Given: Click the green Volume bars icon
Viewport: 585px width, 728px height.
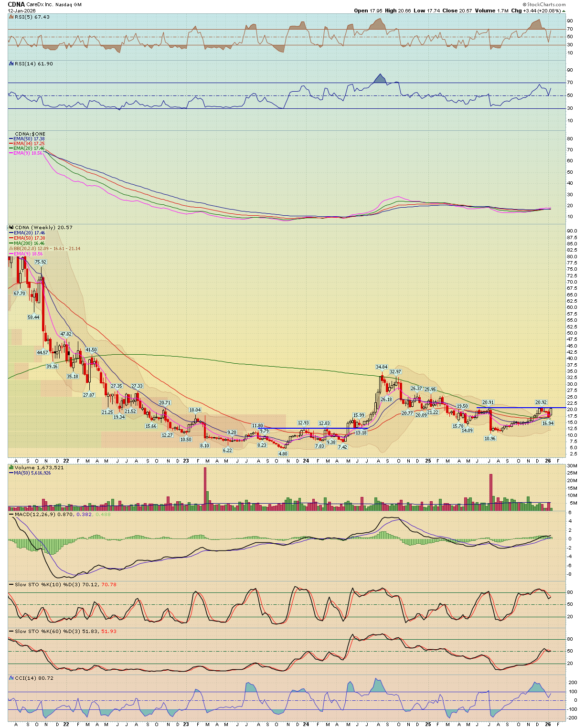Looking at the screenshot, I should pyautogui.click(x=11, y=468).
